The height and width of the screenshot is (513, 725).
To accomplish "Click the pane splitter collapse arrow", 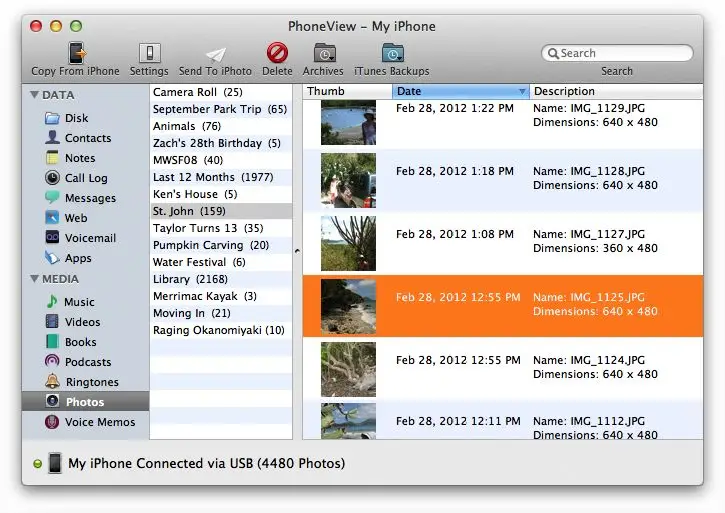I will coord(297,251).
